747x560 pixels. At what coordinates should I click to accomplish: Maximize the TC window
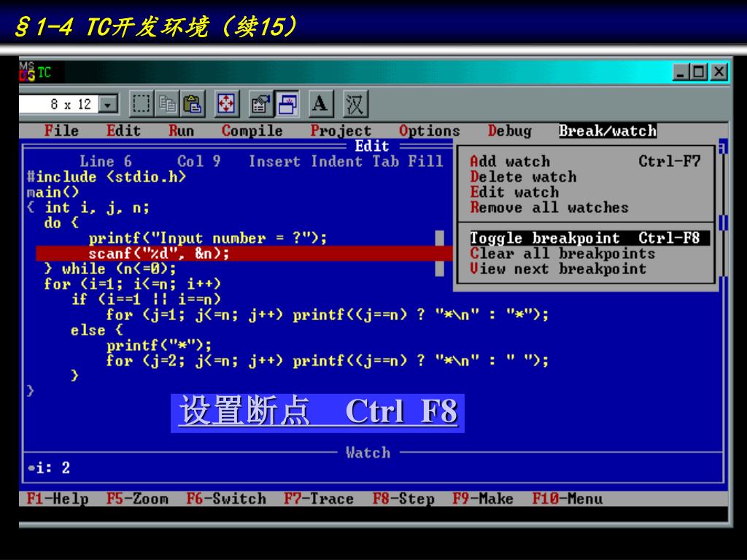coord(698,72)
